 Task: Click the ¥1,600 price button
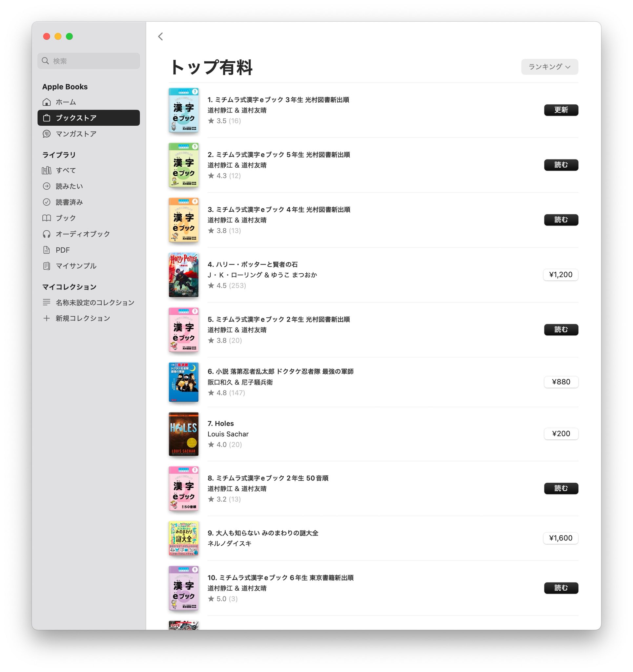560,538
